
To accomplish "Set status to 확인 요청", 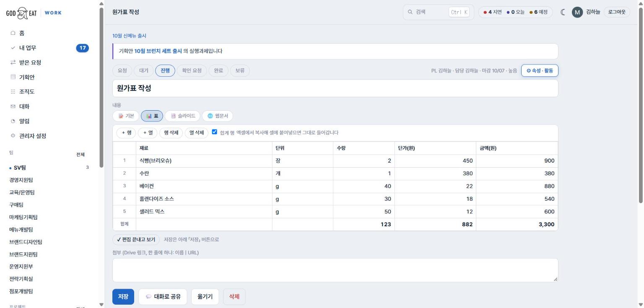I will pos(192,71).
